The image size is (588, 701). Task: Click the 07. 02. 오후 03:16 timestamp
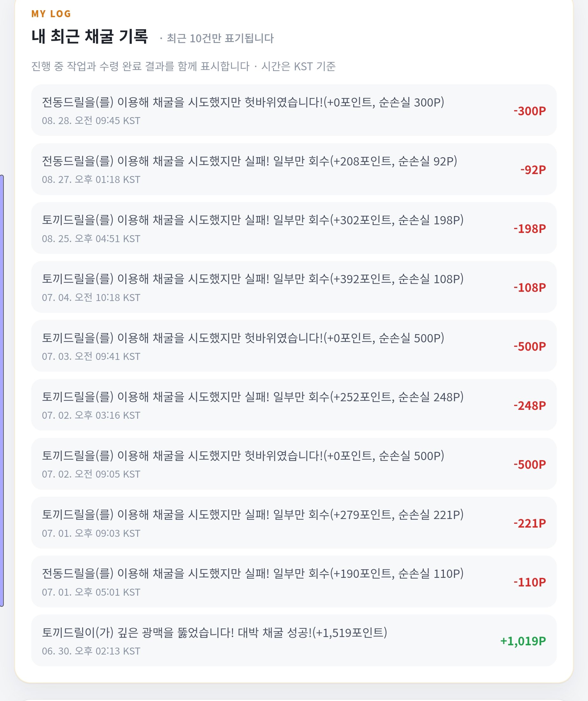tap(91, 415)
